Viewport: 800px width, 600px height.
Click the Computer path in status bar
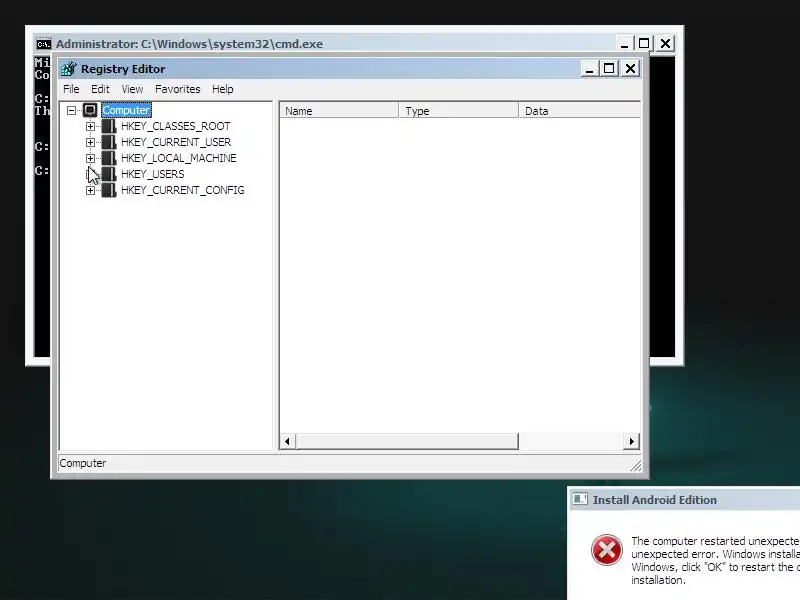click(83, 463)
